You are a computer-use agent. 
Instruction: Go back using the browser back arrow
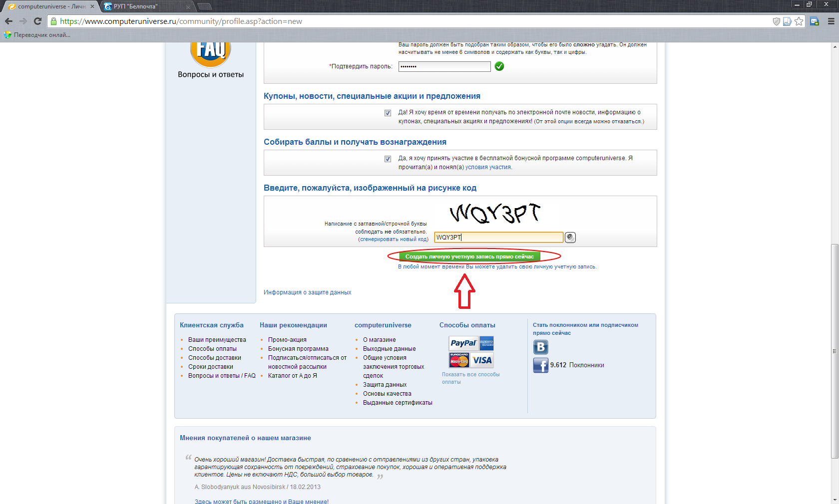8,21
